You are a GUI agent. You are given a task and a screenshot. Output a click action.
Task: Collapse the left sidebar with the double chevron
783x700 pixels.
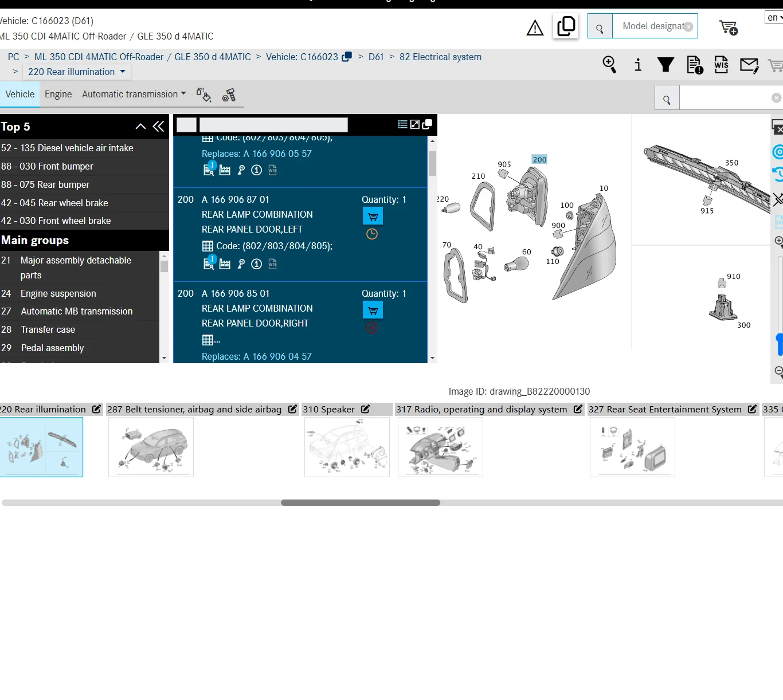click(159, 127)
